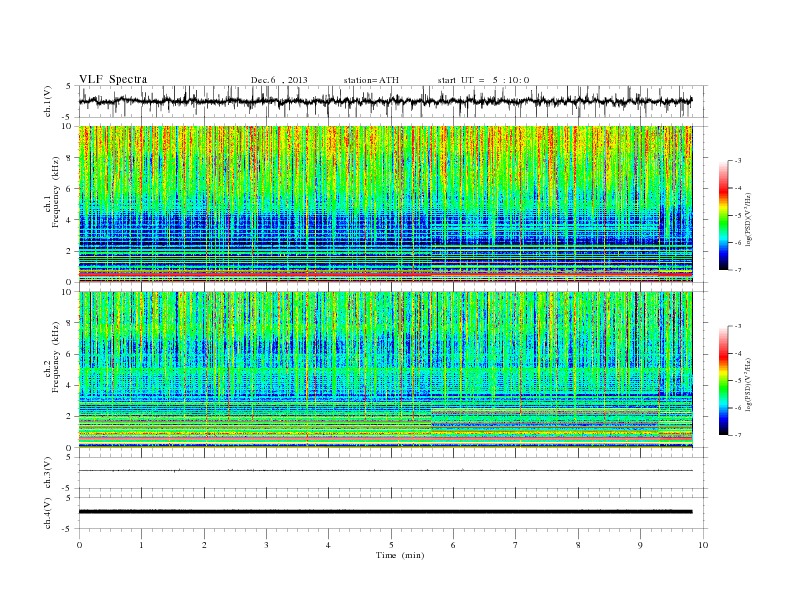Click the 10 minute tick label on Time axis

[703, 545]
